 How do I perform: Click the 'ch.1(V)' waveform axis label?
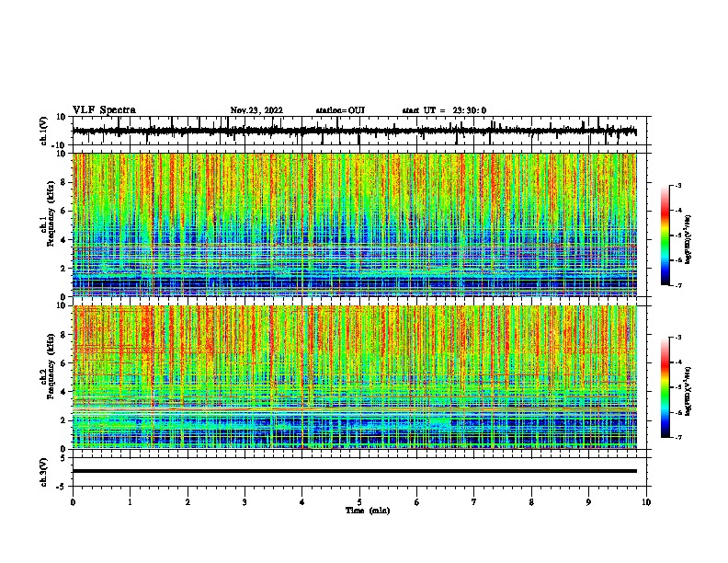tap(44, 131)
